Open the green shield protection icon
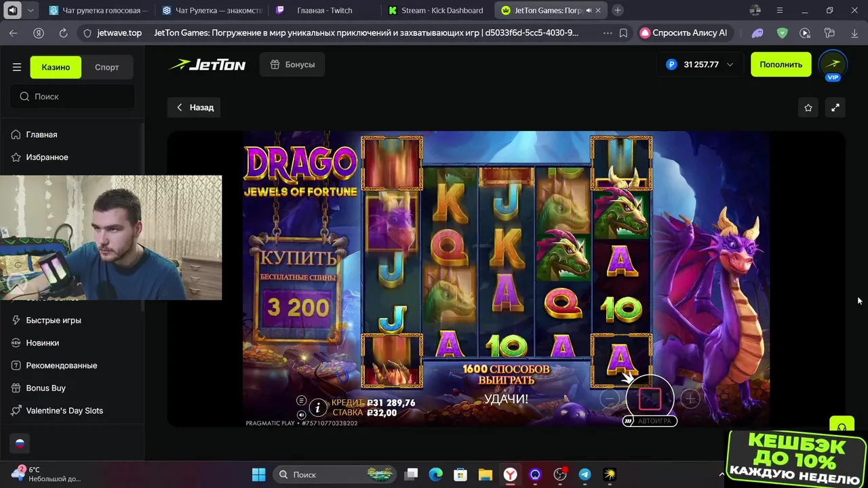The height and width of the screenshot is (488, 868). point(782,33)
